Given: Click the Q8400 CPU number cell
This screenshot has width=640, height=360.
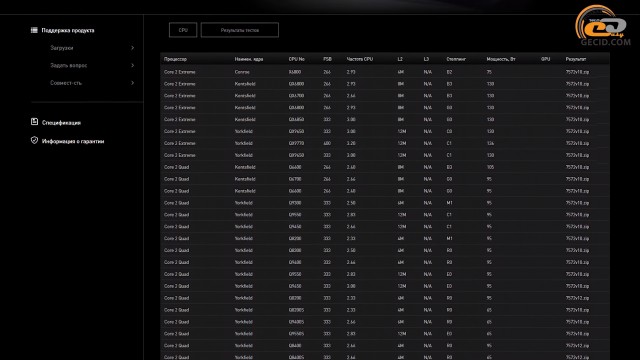Looking at the screenshot, I should pyautogui.click(x=295, y=345).
